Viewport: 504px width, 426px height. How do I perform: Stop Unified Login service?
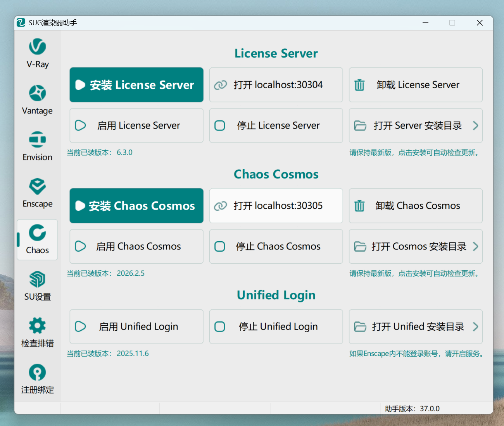pyautogui.click(x=276, y=326)
